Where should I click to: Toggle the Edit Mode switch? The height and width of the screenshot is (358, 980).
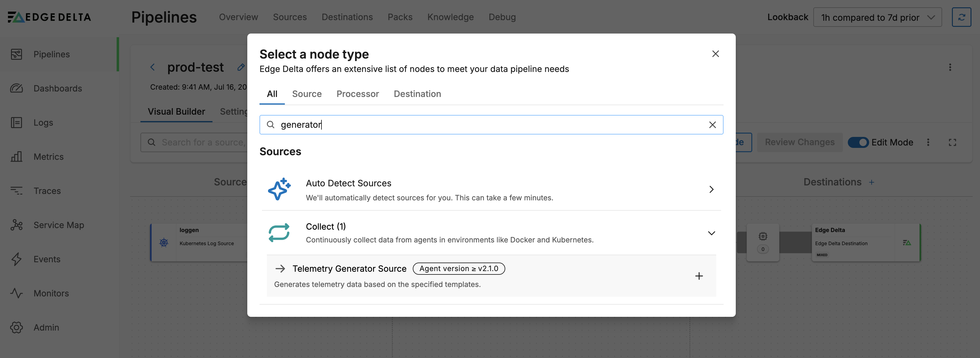pyautogui.click(x=858, y=142)
